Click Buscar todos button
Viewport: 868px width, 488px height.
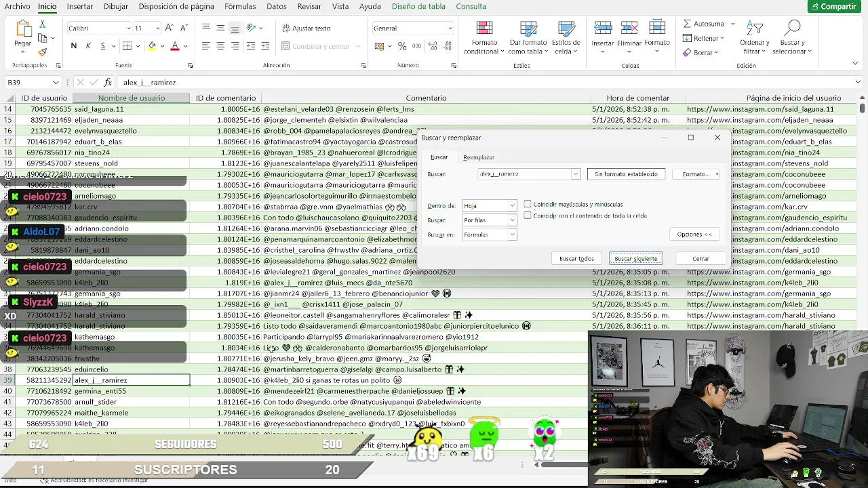pos(576,258)
